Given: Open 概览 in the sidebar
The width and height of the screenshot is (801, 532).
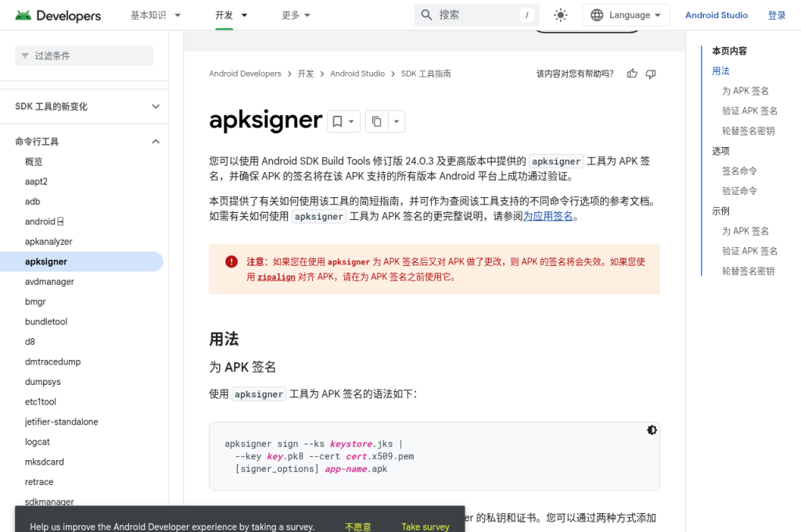Looking at the screenshot, I should [x=34, y=161].
